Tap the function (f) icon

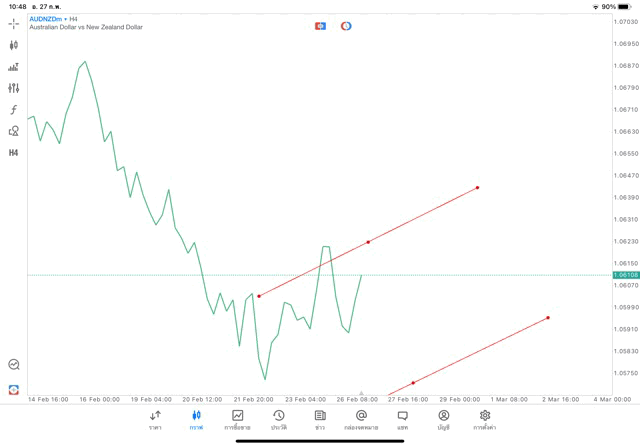14,110
